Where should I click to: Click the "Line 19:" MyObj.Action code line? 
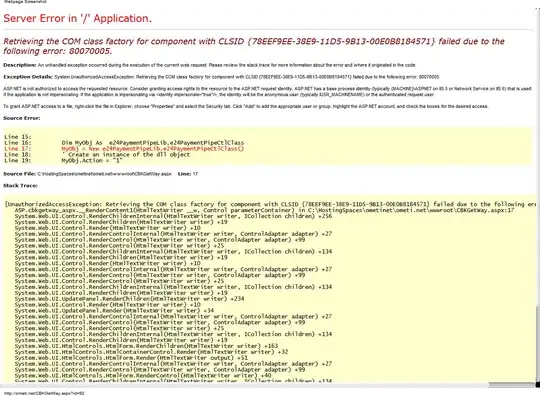click(x=64, y=160)
